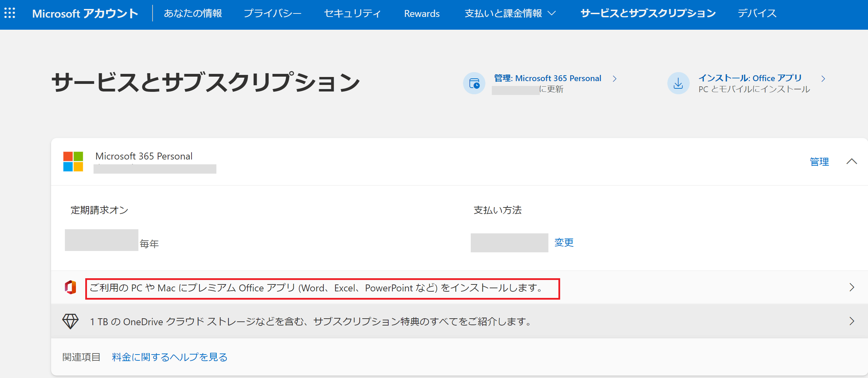This screenshot has height=378, width=868.
Task: Click the billing card icon beside 管理: Microsoft 365 Personal
Action: 474,83
